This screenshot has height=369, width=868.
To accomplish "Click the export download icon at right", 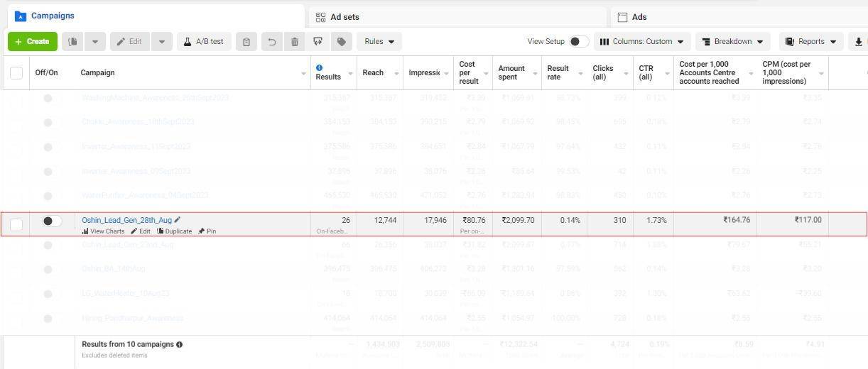I will [x=859, y=42].
